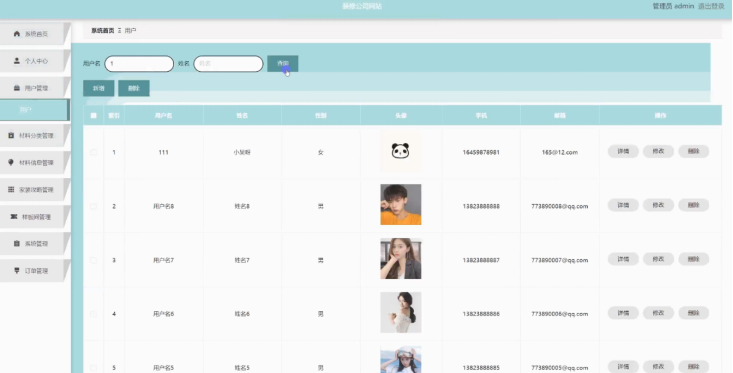Click the 手机 column header
The height and width of the screenshot is (373, 733).
(481, 115)
